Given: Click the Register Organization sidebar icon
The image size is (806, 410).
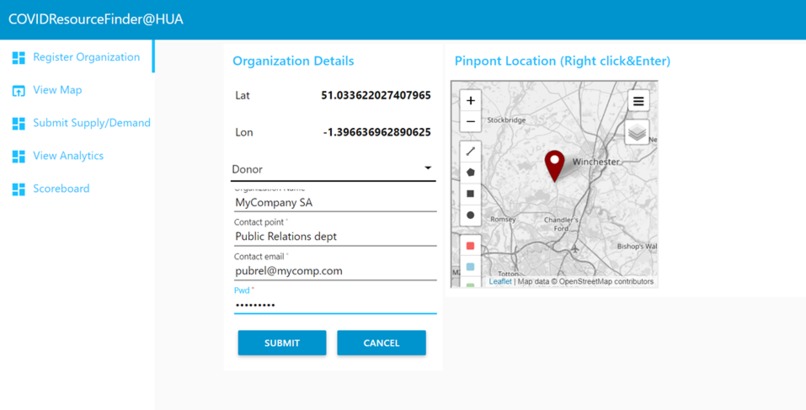Looking at the screenshot, I should click(19, 58).
